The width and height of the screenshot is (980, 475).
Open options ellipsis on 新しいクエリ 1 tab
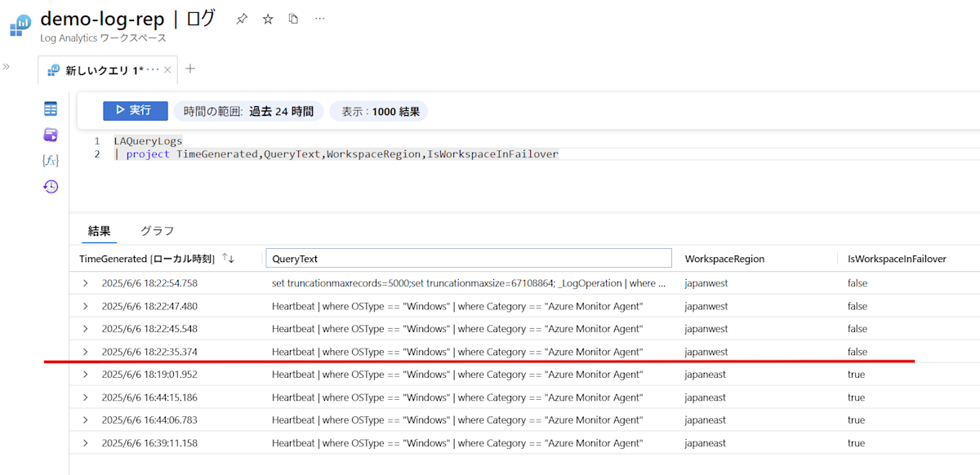click(x=154, y=70)
